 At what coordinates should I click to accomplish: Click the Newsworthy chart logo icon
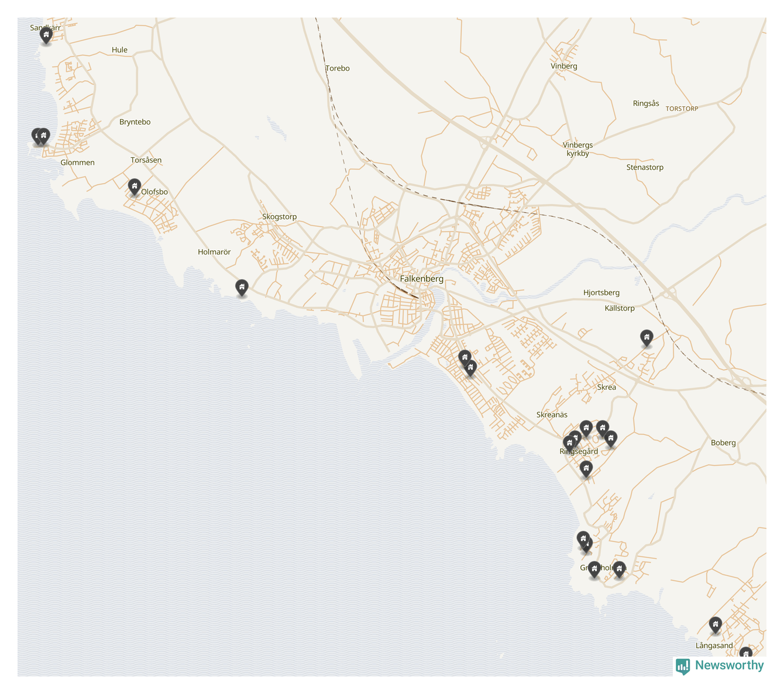click(x=682, y=666)
